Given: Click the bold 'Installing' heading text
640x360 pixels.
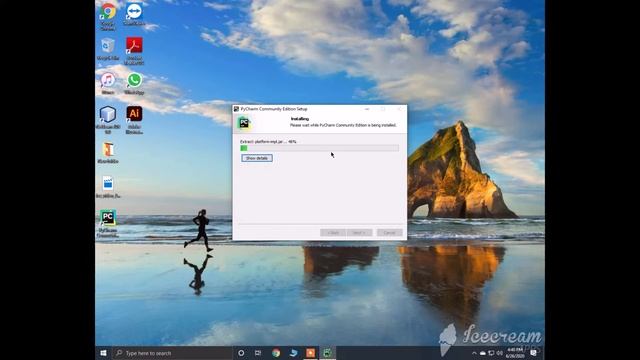Looking at the screenshot, I should coord(300,119).
